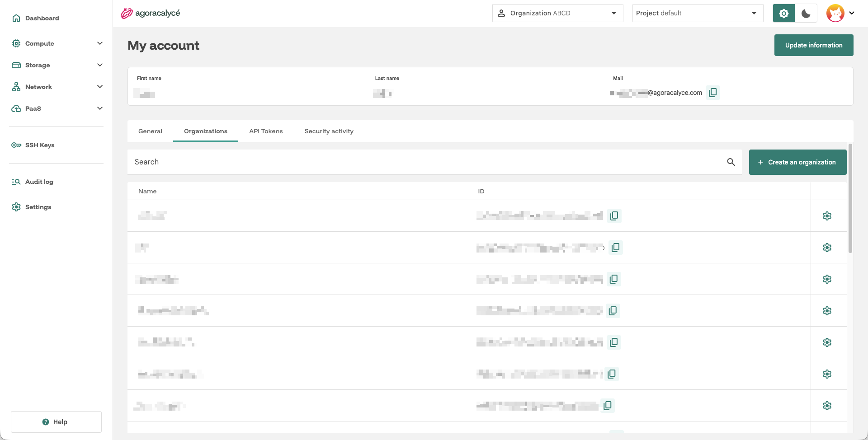Open the Audit log page
The image size is (868, 440).
click(x=33, y=182)
